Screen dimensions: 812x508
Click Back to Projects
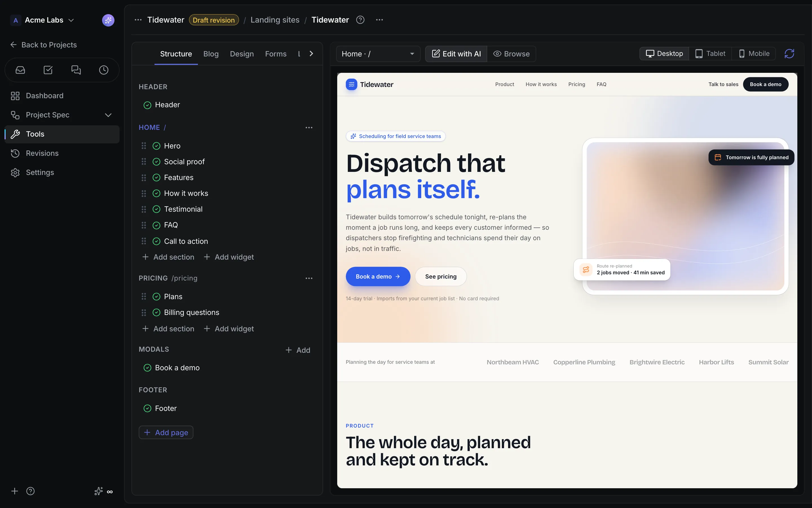click(43, 45)
